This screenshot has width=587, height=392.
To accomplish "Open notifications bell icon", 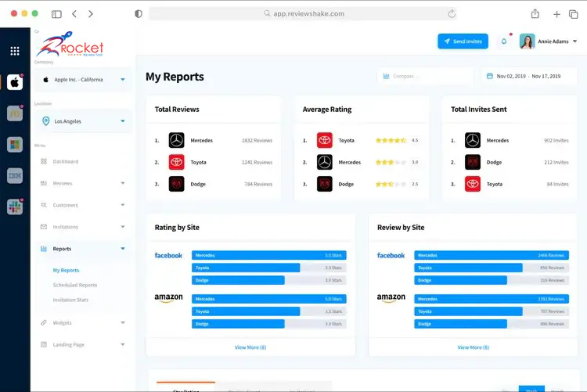I will pos(504,41).
